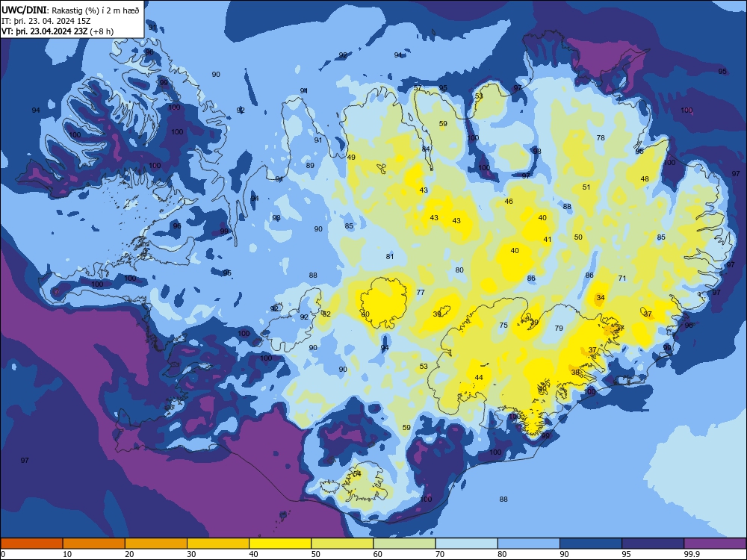The height and width of the screenshot is (560, 747).
Task: Click the map humidity value '57'
Action: [x=418, y=87]
